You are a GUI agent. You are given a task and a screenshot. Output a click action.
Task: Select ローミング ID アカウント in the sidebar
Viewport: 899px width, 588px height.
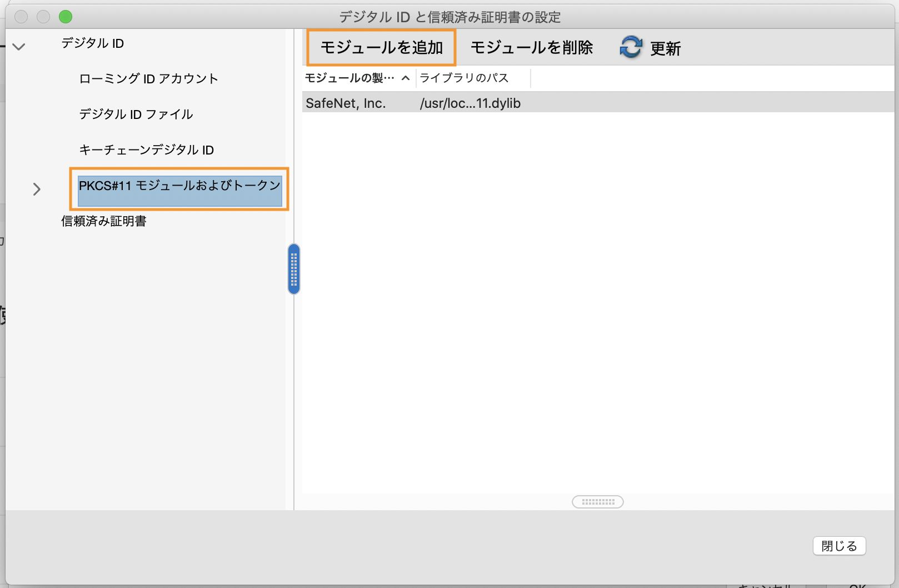149,79
